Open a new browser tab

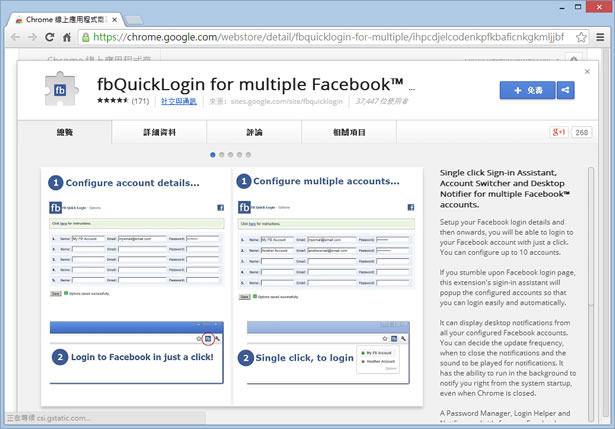(134, 20)
